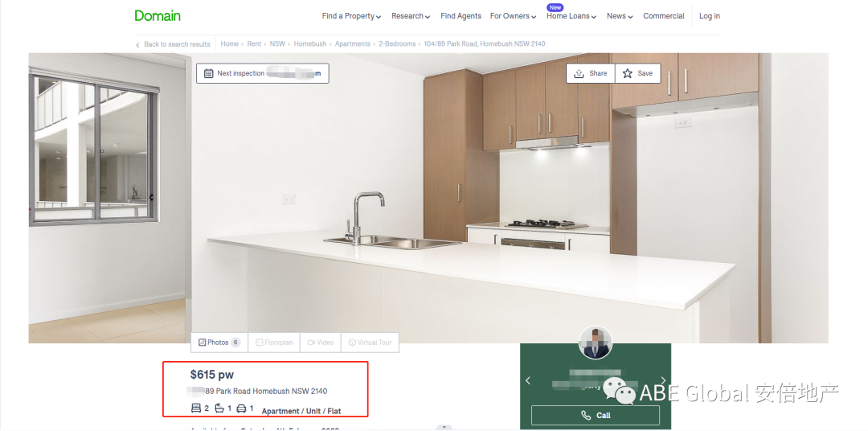
Task: Open the Home Loans menu
Action: (x=571, y=16)
